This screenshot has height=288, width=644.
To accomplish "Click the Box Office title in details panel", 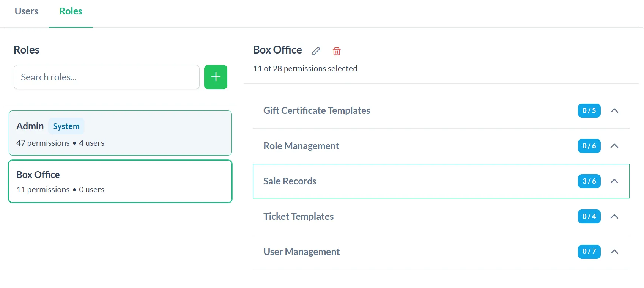I will coord(277,50).
